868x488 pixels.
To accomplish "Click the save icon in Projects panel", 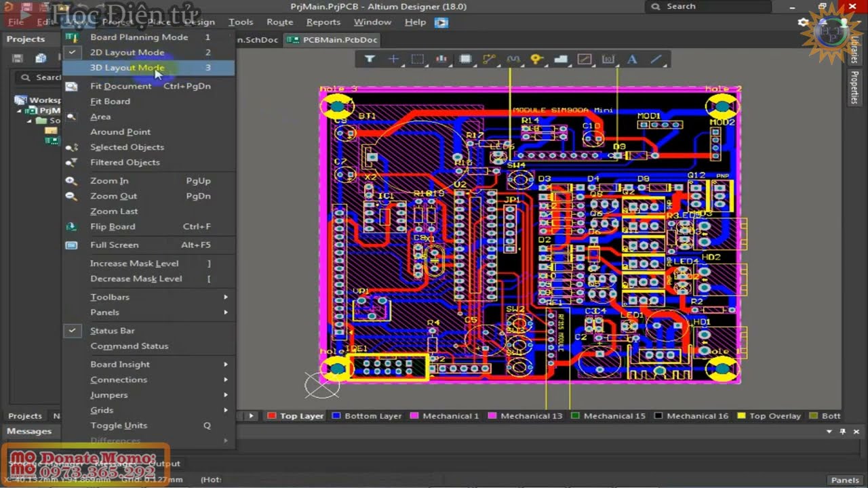I will (18, 58).
